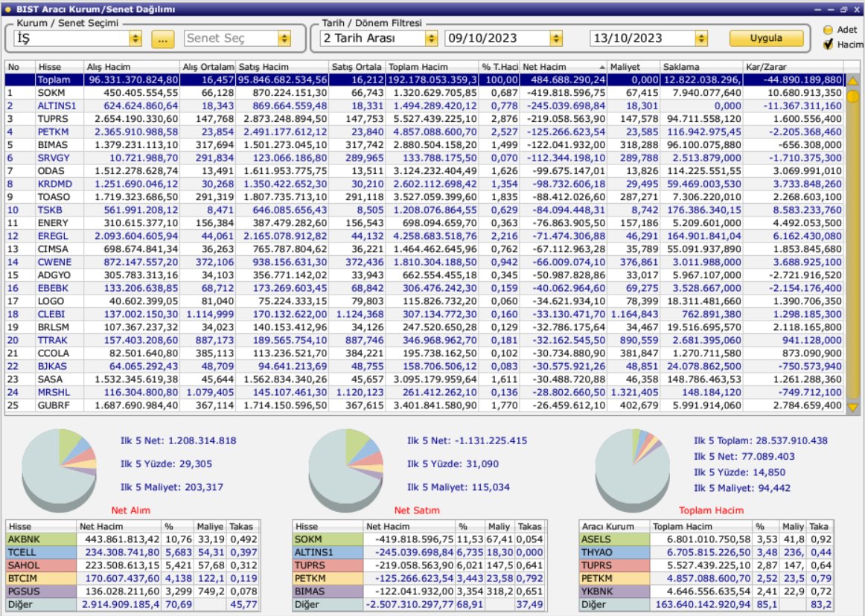The width and height of the screenshot is (865, 616).
Task: Click the table scrollbar up arrow
Action: pyautogui.click(x=852, y=81)
